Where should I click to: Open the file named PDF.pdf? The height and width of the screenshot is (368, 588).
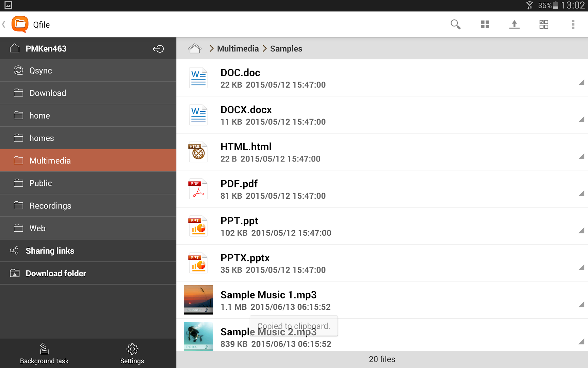(239, 184)
